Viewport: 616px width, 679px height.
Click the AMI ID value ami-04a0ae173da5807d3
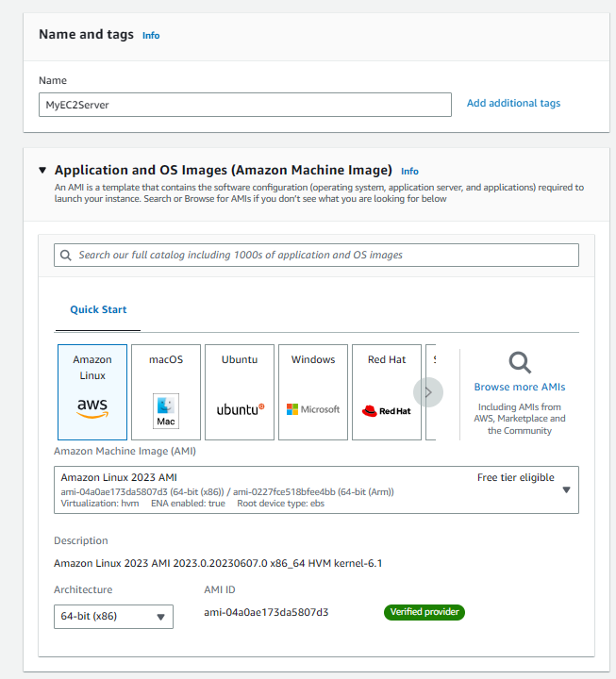tap(266, 612)
